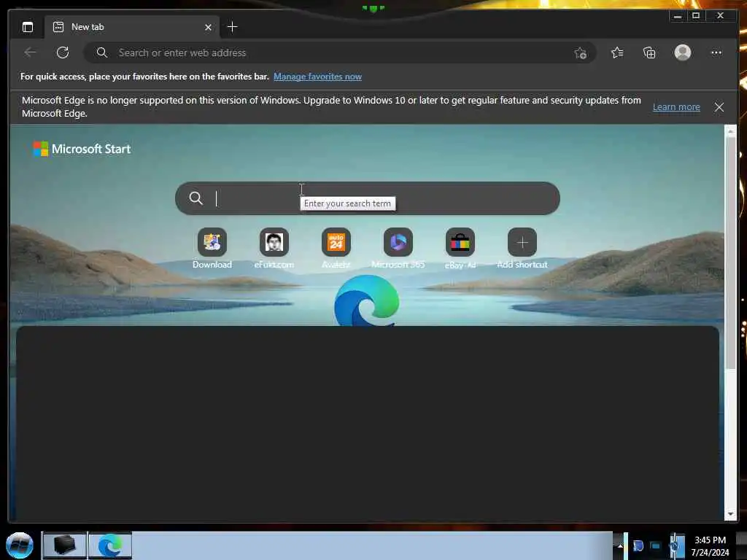Screen dimensions: 747x560
Task: Open the auto24 shortcut tile
Action: pos(336,248)
